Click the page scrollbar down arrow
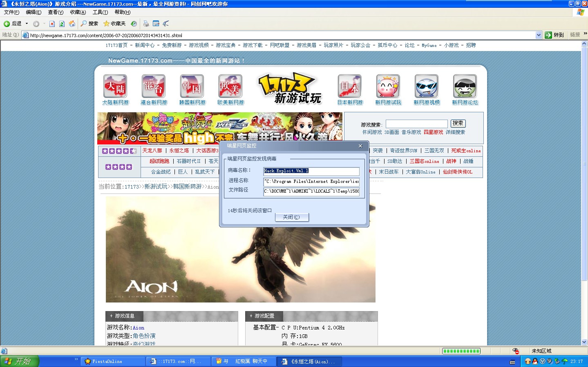This screenshot has width=588, height=367. 584,342
